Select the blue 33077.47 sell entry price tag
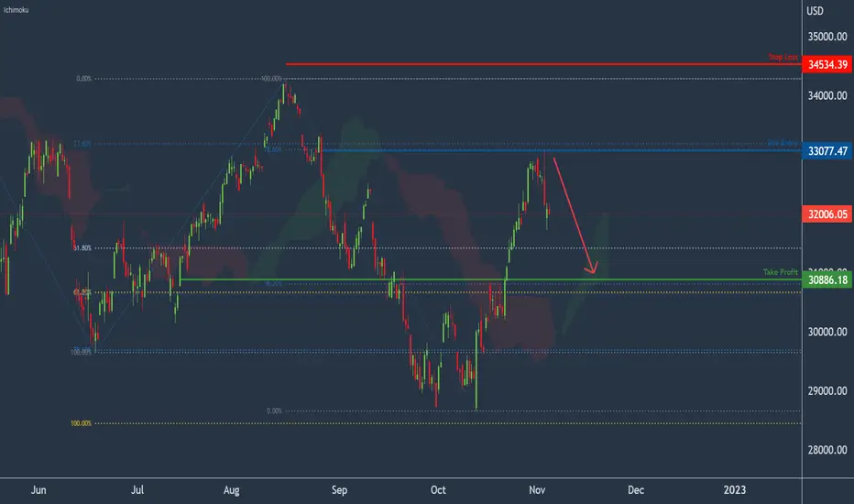854x504 pixels. coord(827,151)
